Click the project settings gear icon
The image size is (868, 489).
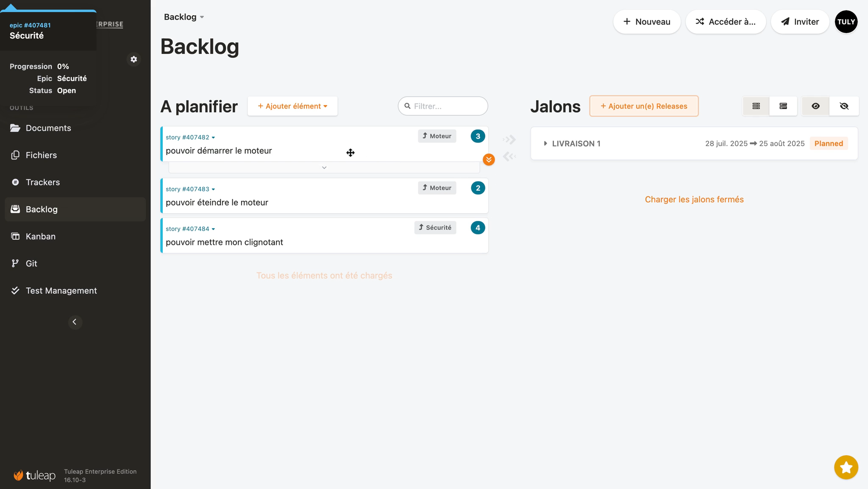pos(134,59)
